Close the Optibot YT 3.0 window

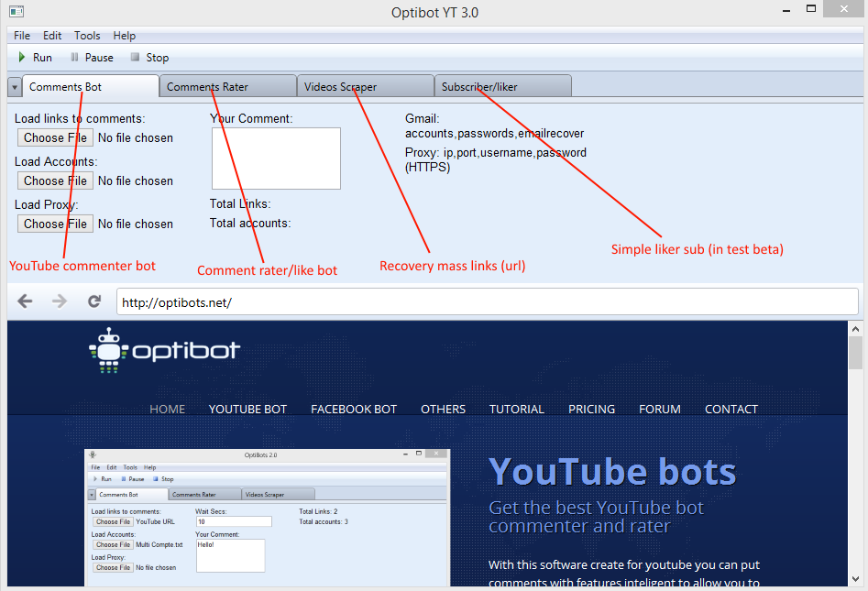pos(843,9)
